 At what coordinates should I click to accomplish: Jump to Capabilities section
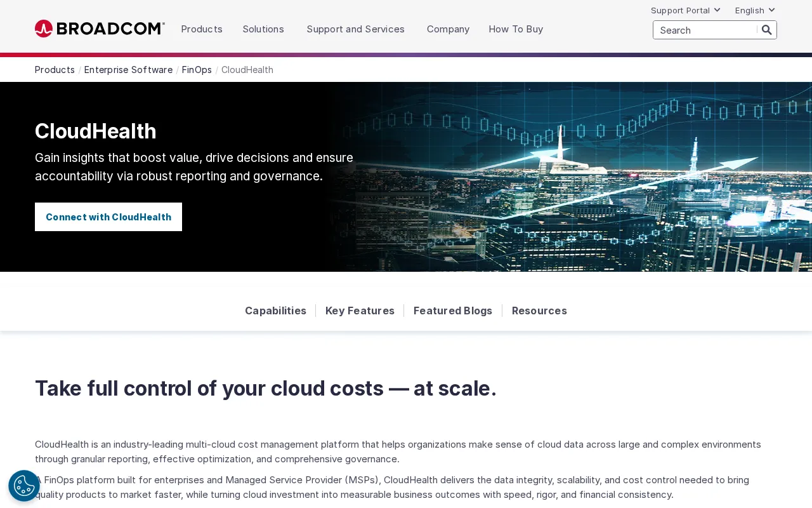tap(275, 311)
